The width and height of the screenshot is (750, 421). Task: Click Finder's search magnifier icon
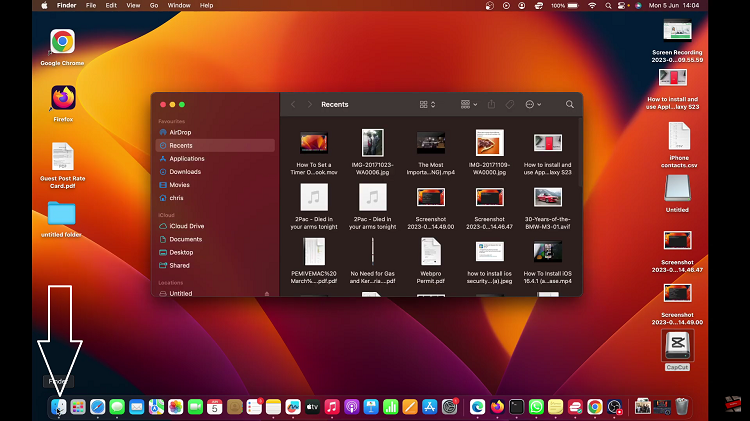pyautogui.click(x=570, y=104)
